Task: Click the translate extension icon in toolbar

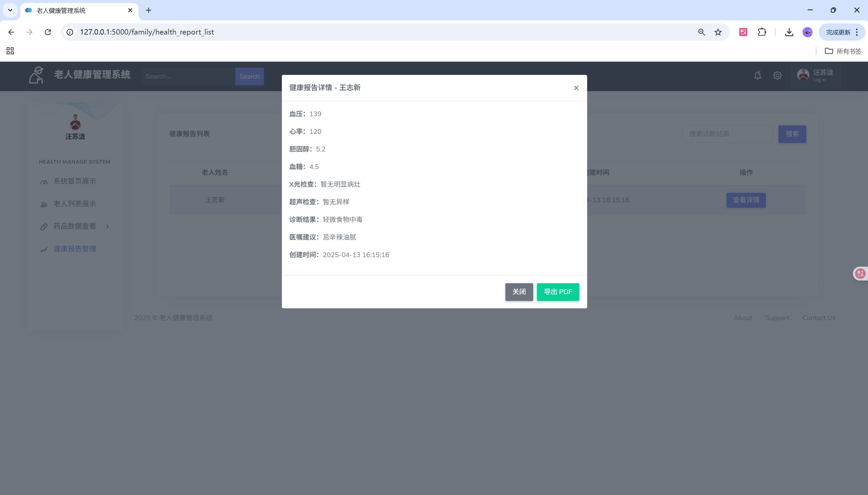Action: point(743,32)
